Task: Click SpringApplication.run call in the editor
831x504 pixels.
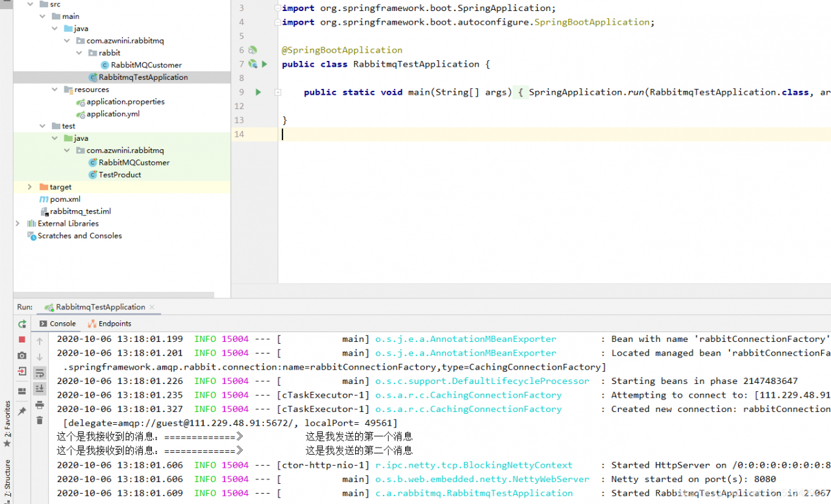Action: pyautogui.click(x=586, y=92)
